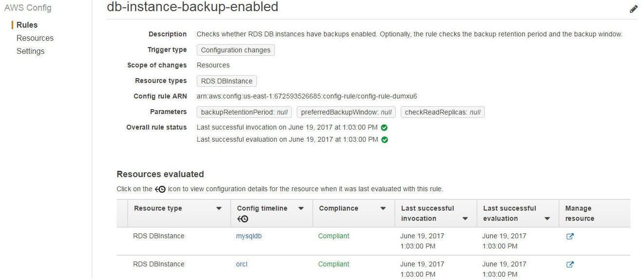Open Last successful evaluation sort arrow
Screen dimensions: 644x280
click(547, 219)
